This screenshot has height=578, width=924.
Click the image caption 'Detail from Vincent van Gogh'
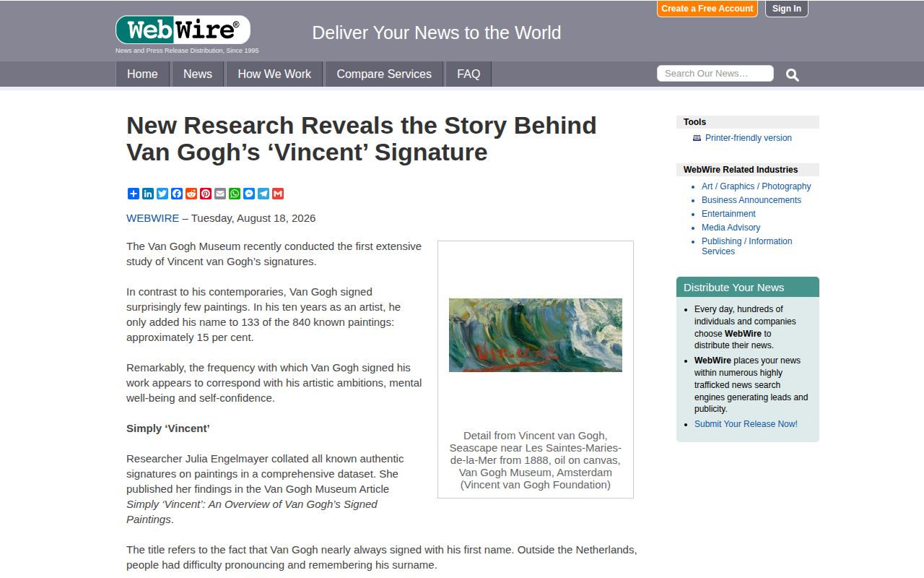pos(536,460)
